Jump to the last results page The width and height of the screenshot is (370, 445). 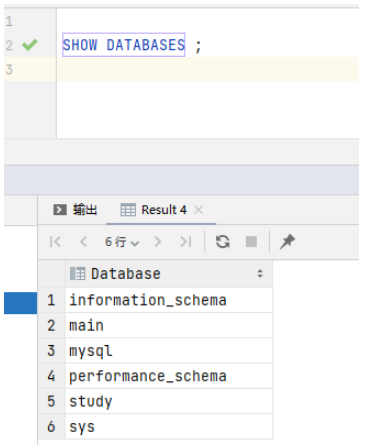point(186,242)
